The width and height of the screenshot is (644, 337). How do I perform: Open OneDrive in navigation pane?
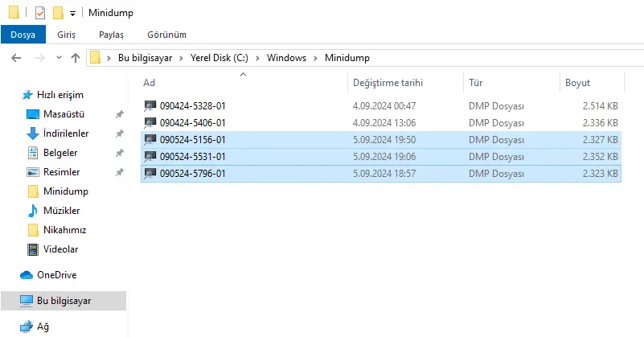(56, 275)
